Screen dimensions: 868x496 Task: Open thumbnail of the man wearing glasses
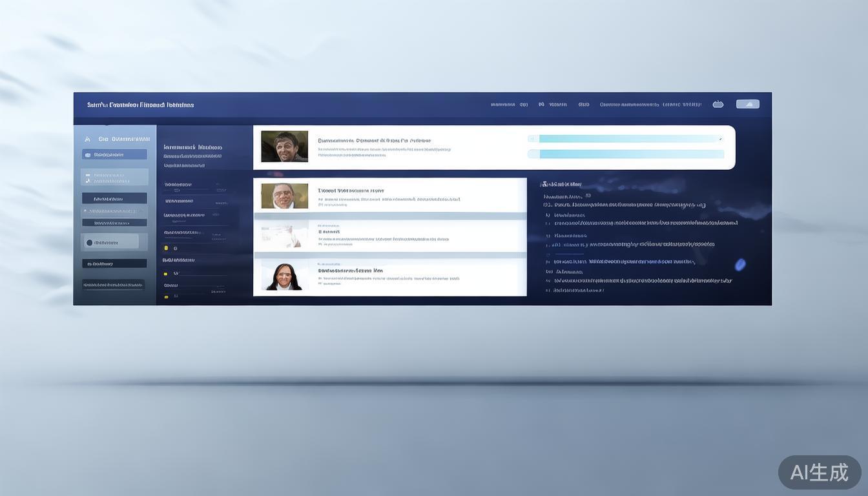coord(284,196)
